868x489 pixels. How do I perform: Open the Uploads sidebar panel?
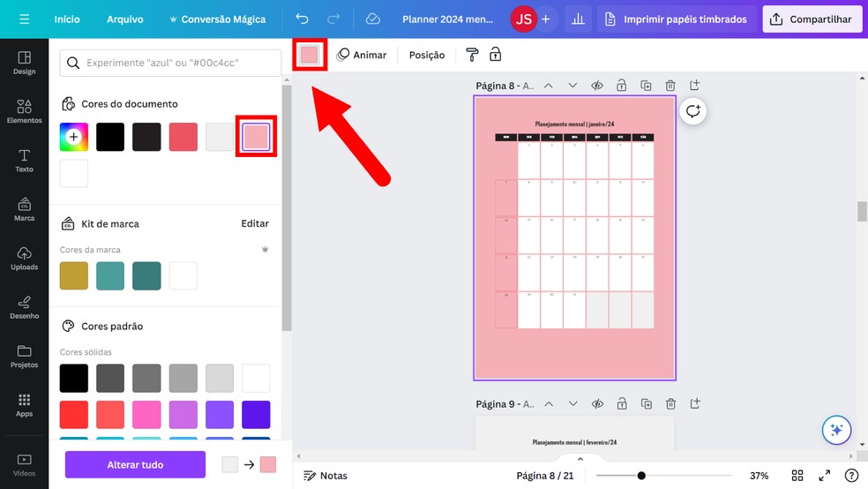[x=25, y=259]
